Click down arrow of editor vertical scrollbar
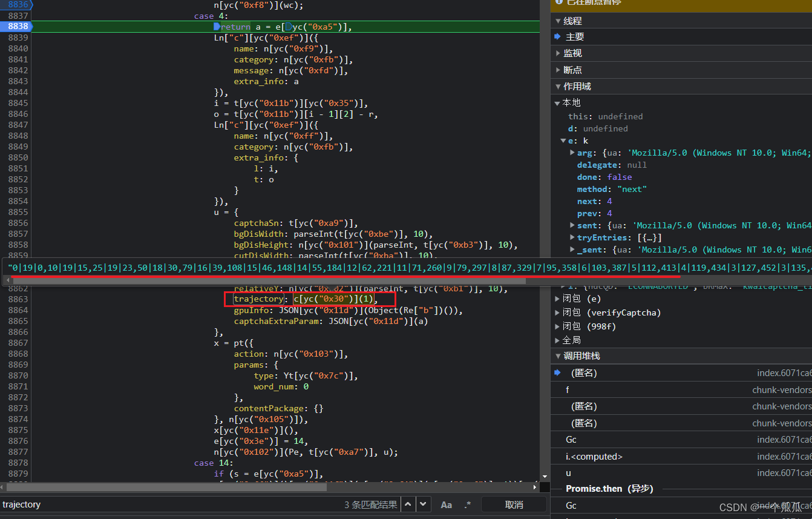Screen dimensions: 812x519 [x=545, y=477]
